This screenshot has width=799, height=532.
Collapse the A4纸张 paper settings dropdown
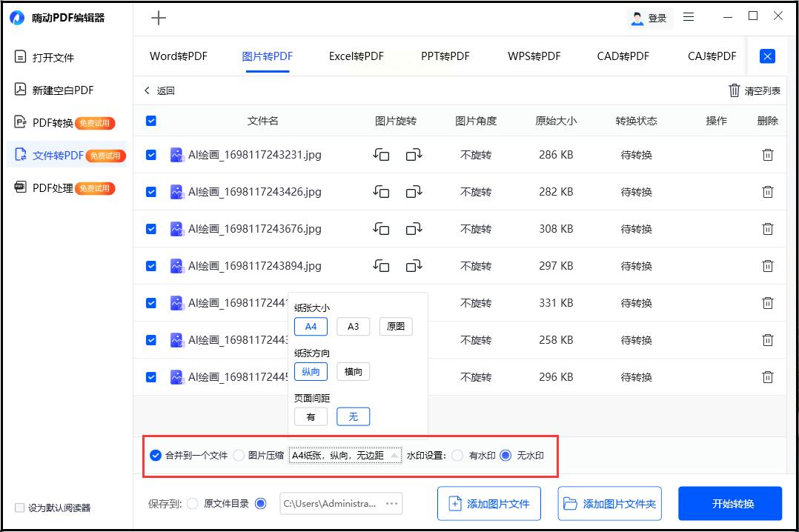(395, 456)
